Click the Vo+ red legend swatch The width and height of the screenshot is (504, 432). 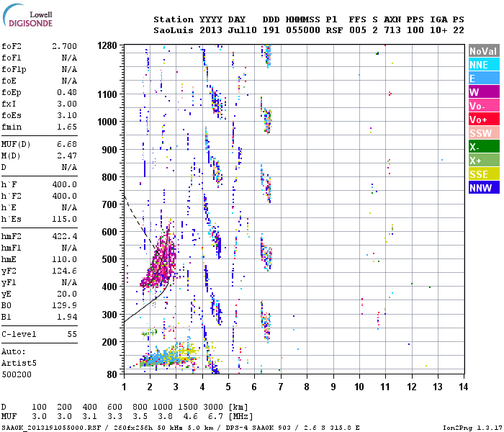click(x=484, y=120)
